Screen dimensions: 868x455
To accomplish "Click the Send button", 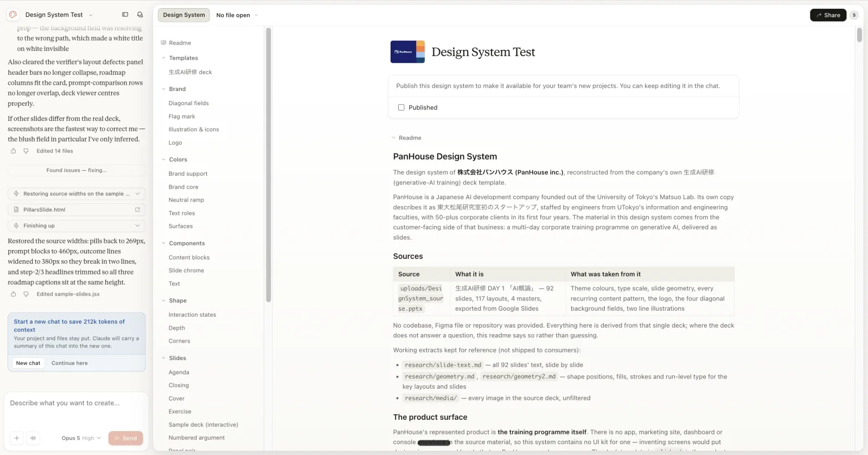I will [125, 438].
